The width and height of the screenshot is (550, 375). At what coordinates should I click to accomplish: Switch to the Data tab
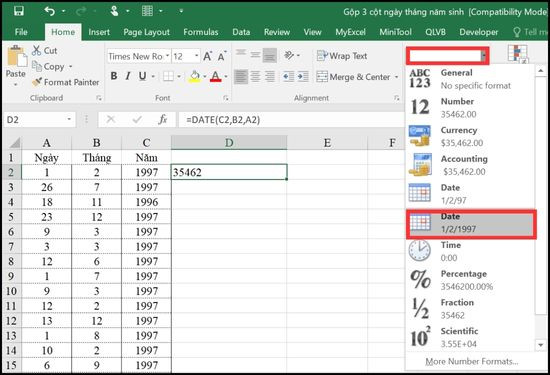tap(241, 32)
